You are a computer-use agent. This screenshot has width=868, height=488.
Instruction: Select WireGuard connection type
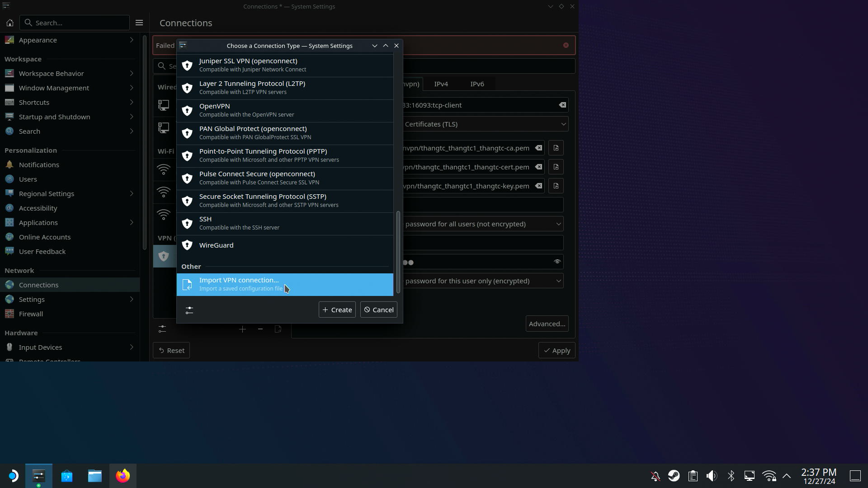coord(285,245)
